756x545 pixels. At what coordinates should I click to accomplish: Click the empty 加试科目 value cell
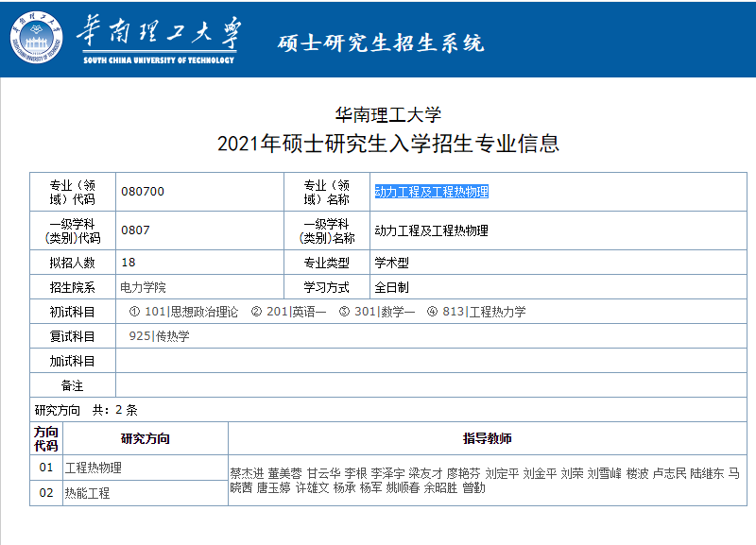pos(431,361)
